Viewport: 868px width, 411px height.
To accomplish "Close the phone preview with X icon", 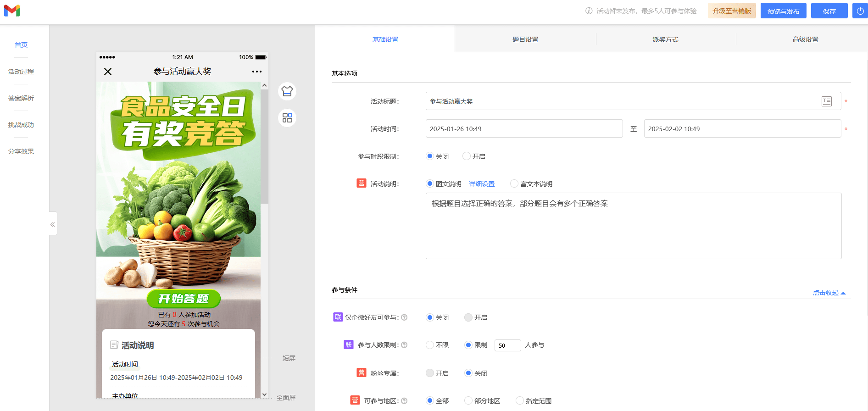I will tap(108, 72).
